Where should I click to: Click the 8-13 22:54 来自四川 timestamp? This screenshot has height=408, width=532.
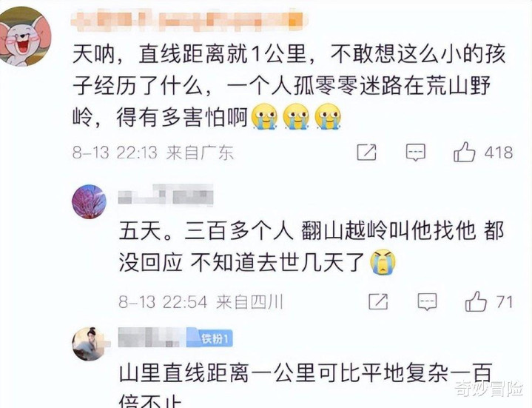coord(201,302)
